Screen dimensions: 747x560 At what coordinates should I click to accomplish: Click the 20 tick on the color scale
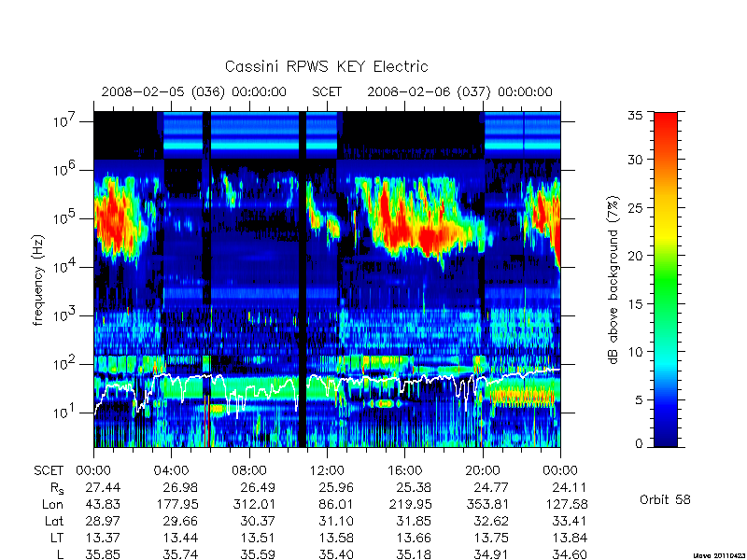636,255
